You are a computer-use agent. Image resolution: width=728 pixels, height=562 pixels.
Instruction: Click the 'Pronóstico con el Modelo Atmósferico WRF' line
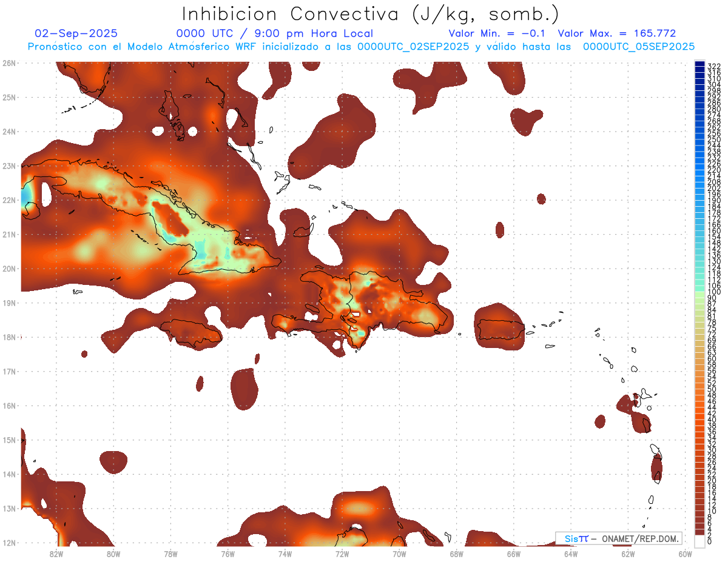pyautogui.click(x=362, y=47)
